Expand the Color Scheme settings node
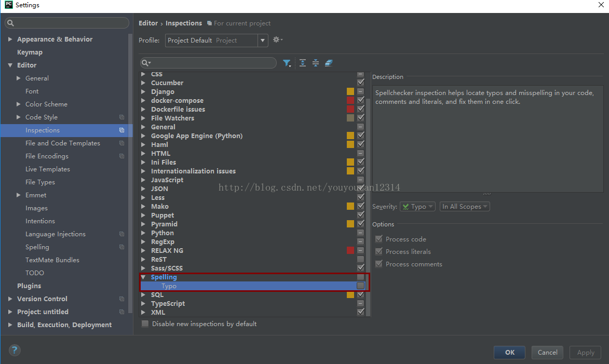Image resolution: width=609 pixels, height=364 pixels. [x=18, y=104]
